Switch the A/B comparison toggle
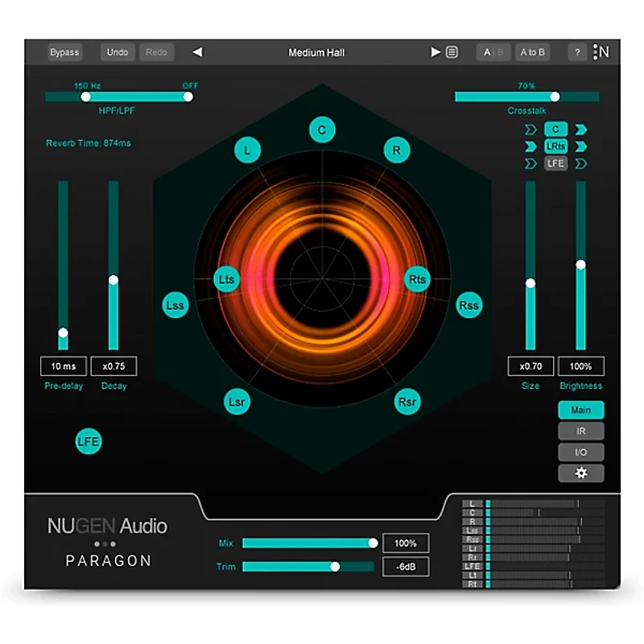This screenshot has width=644, height=644. [493, 52]
